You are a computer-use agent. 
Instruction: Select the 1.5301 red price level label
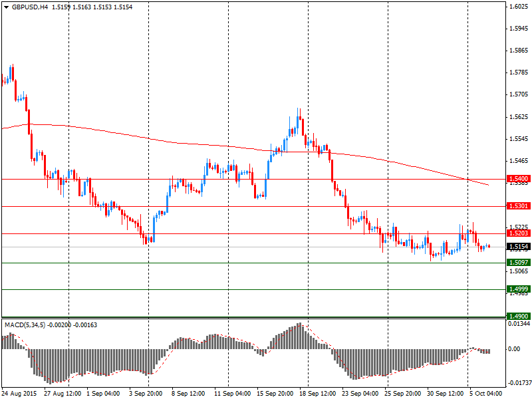point(519,206)
